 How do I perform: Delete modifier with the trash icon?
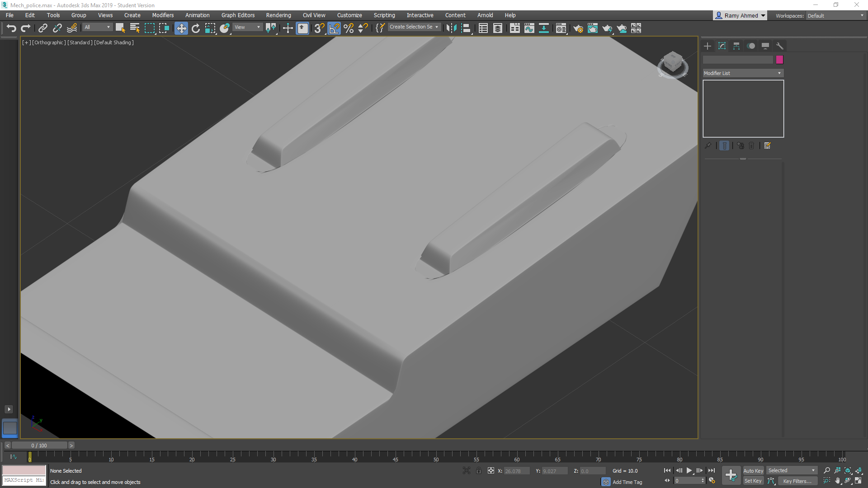pyautogui.click(x=751, y=145)
